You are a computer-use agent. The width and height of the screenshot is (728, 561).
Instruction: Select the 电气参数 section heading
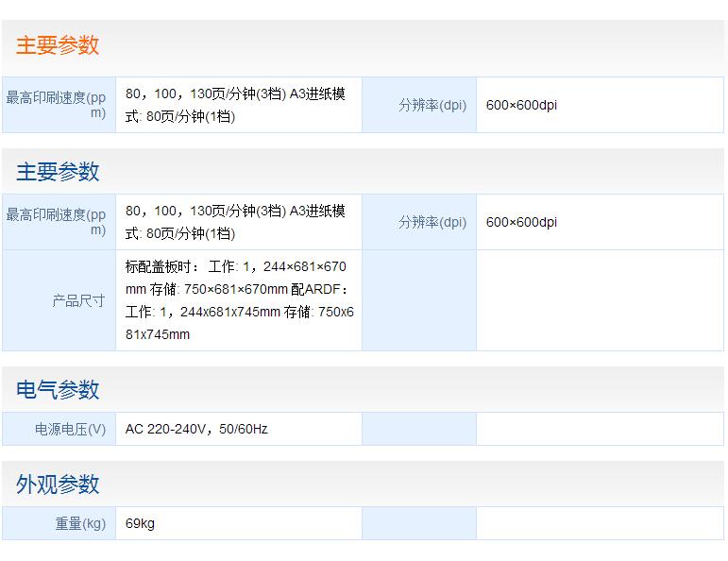tap(58, 390)
